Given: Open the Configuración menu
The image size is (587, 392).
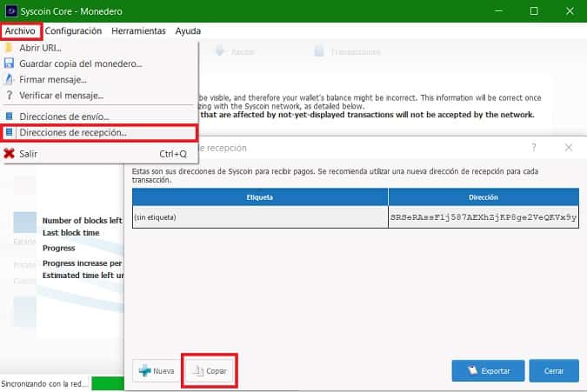Looking at the screenshot, I should click(73, 31).
